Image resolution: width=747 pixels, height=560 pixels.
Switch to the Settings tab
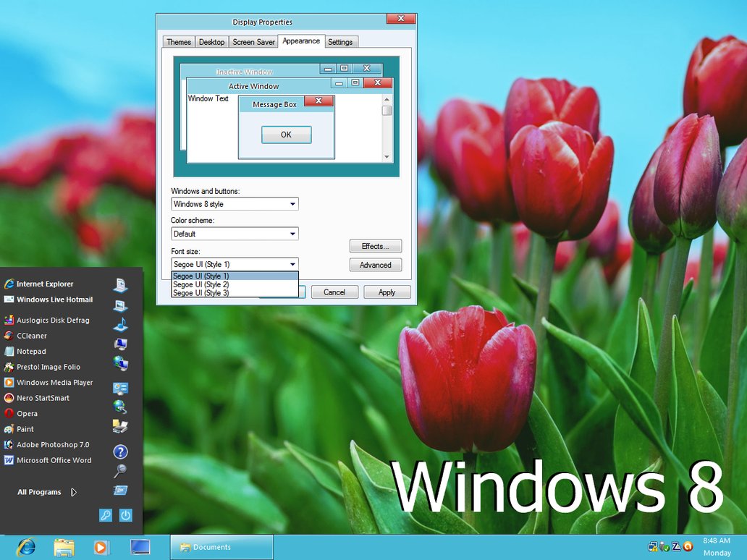(x=340, y=42)
